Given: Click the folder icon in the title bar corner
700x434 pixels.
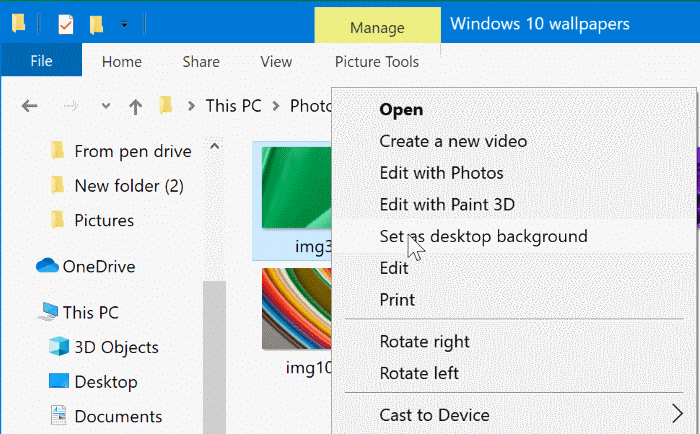Looking at the screenshot, I should [18, 23].
